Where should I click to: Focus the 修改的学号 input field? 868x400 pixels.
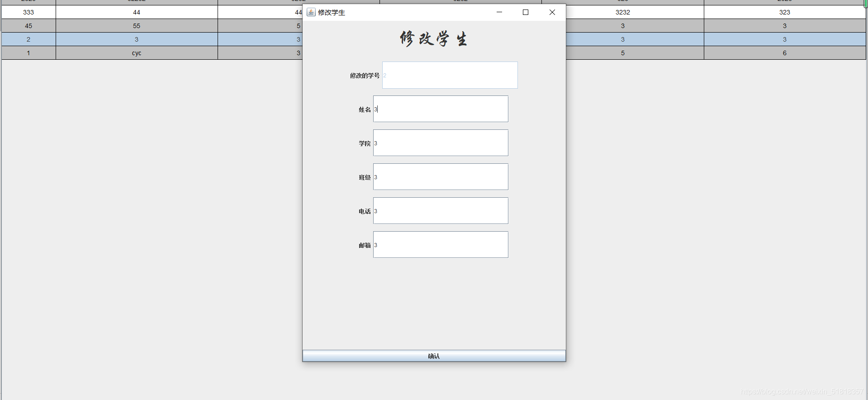tap(450, 75)
